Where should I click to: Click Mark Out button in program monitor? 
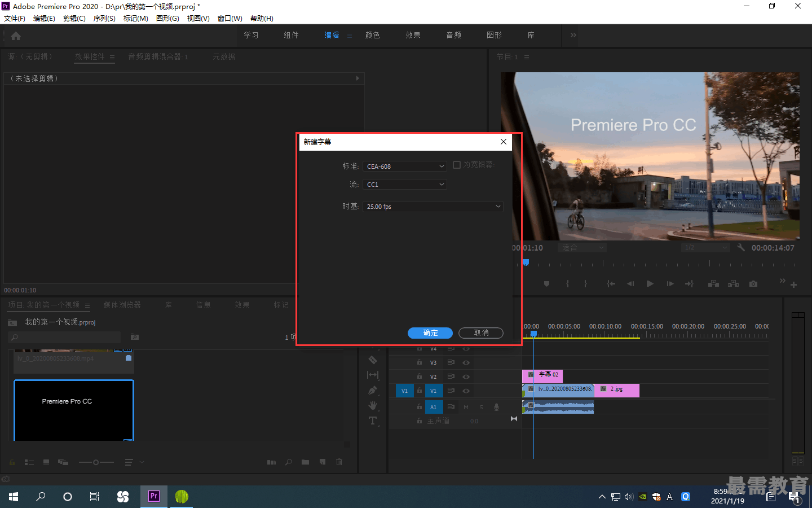point(585,284)
